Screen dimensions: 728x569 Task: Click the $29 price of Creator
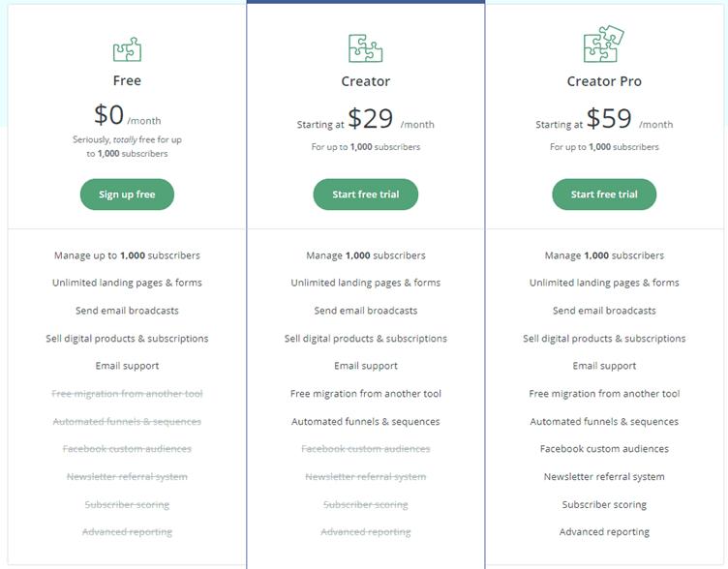pos(371,118)
